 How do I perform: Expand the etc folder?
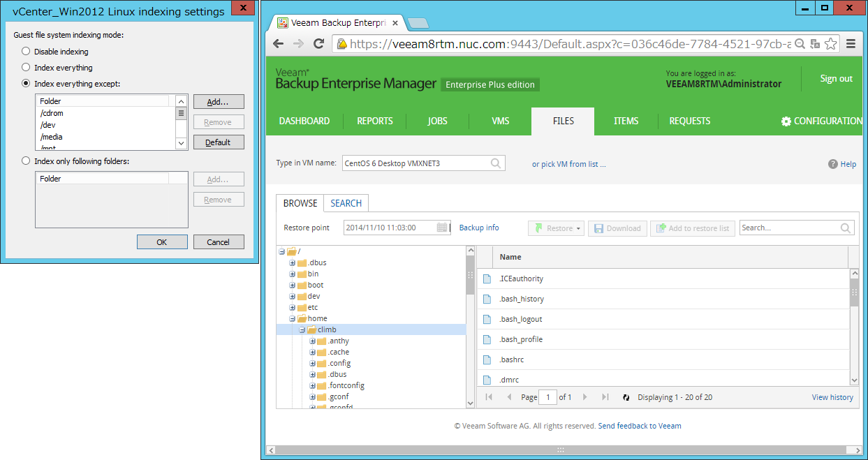(293, 307)
